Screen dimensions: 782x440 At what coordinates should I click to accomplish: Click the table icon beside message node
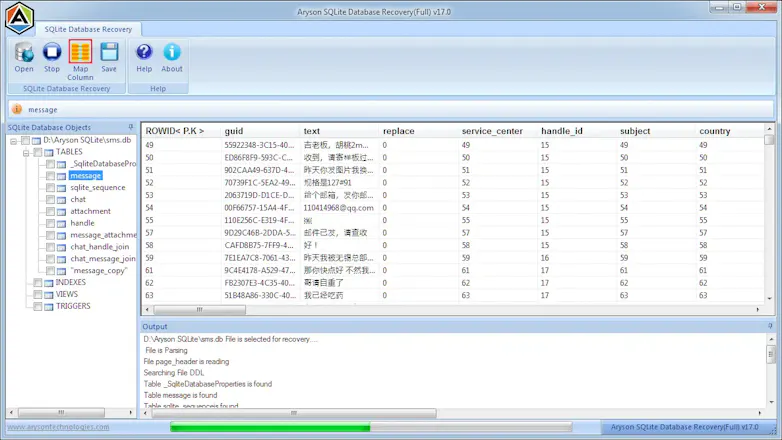tap(61, 176)
